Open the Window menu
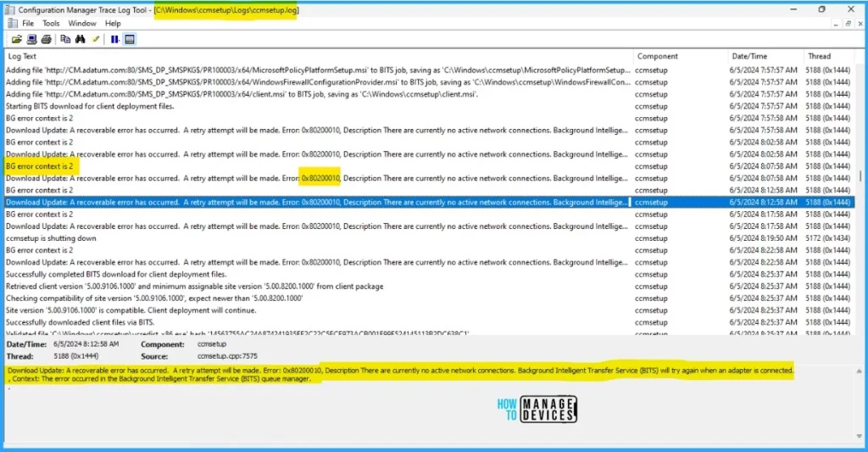 tap(82, 23)
